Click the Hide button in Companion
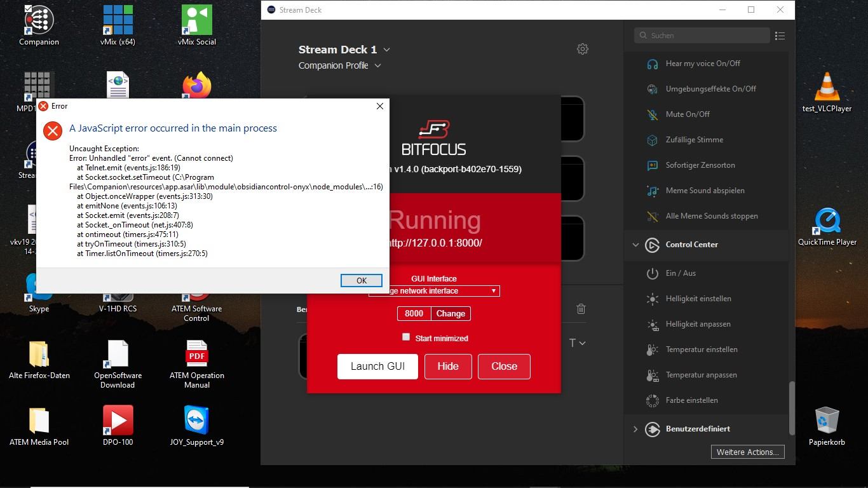The image size is (868, 488). pyautogui.click(x=448, y=367)
